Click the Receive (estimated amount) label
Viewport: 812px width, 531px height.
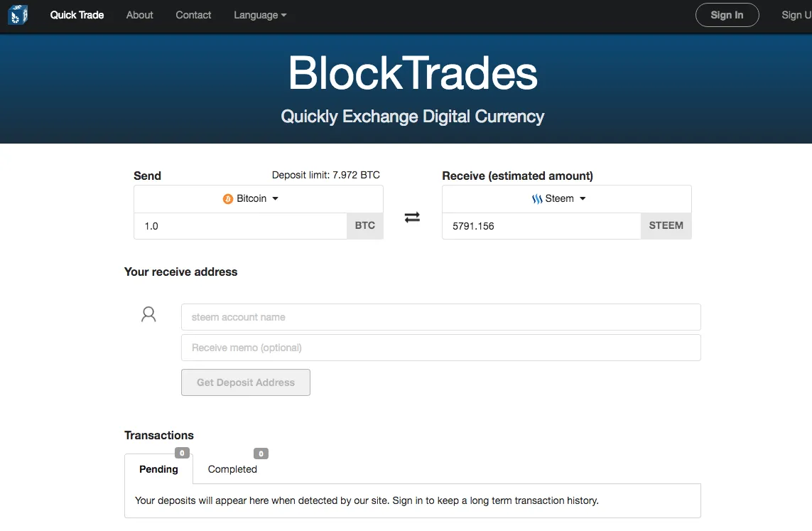point(517,176)
